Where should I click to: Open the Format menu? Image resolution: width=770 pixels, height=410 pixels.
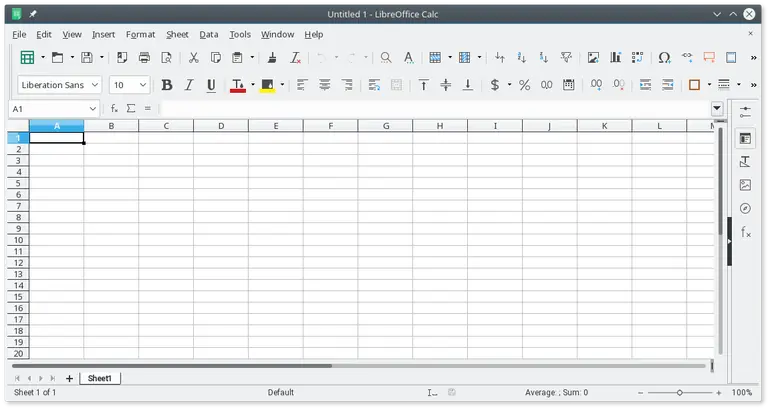(x=140, y=34)
